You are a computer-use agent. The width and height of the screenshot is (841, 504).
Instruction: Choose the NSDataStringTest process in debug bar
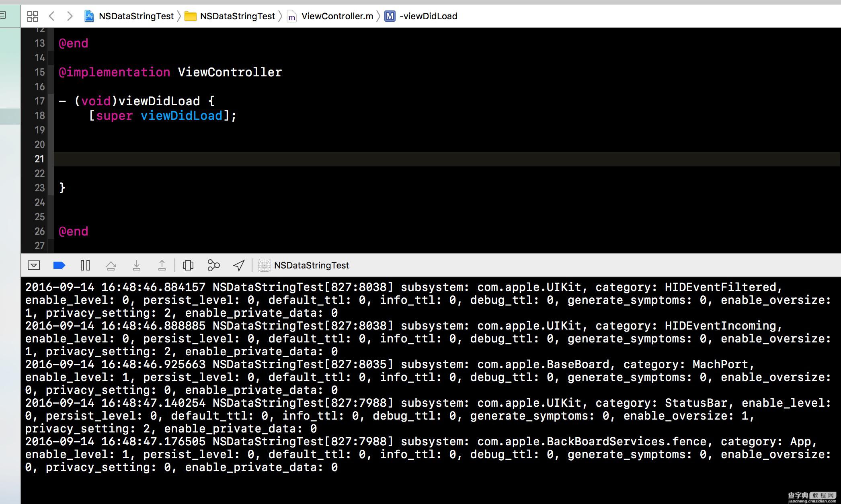tap(304, 265)
